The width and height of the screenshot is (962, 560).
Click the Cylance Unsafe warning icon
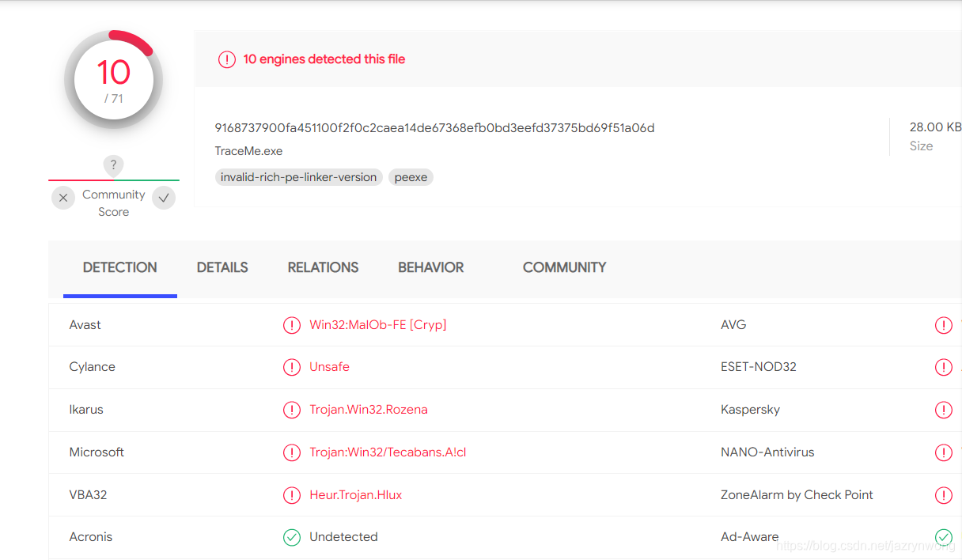point(292,367)
